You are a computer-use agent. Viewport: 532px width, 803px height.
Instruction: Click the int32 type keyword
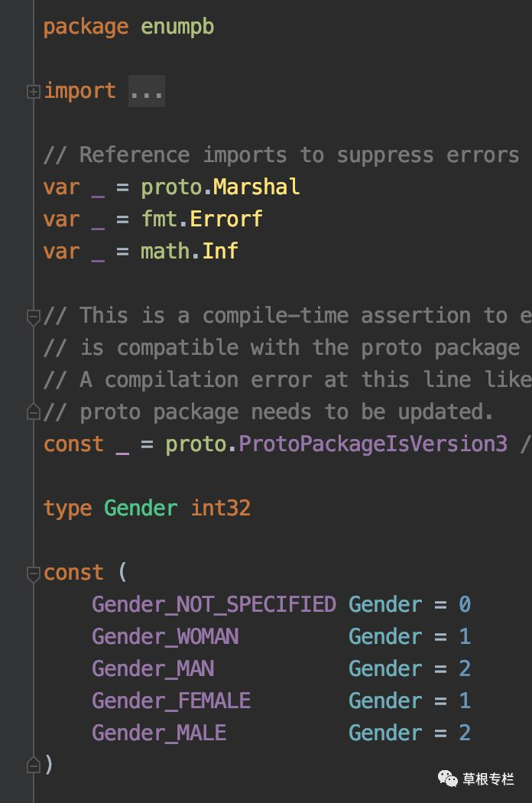point(220,508)
